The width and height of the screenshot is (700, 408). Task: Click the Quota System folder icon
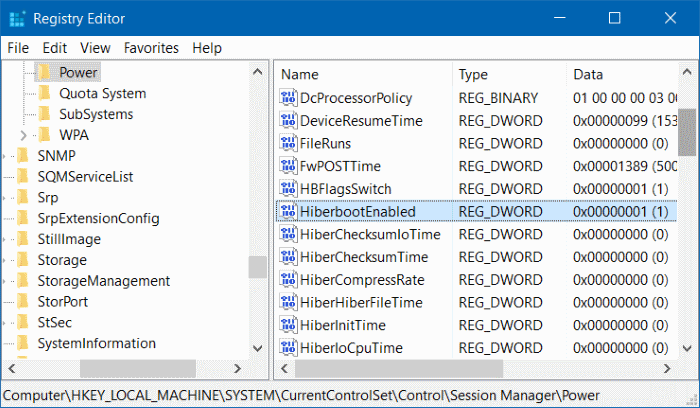click(45, 93)
